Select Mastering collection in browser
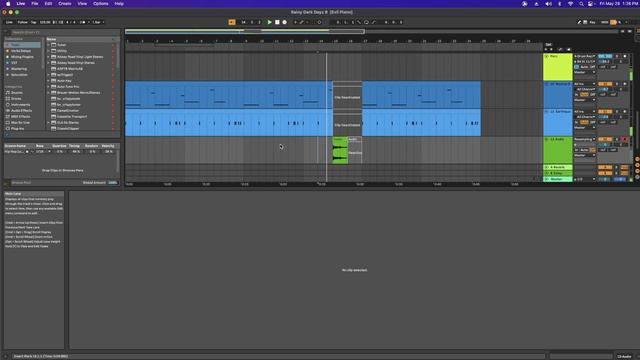Image resolution: width=640 pixels, height=360 pixels. pyautogui.click(x=19, y=69)
